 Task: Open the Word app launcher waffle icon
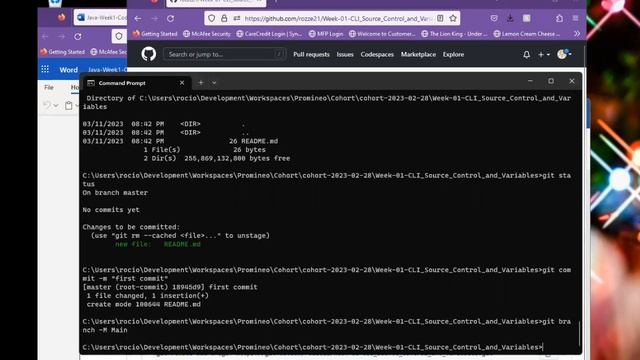pos(45,69)
